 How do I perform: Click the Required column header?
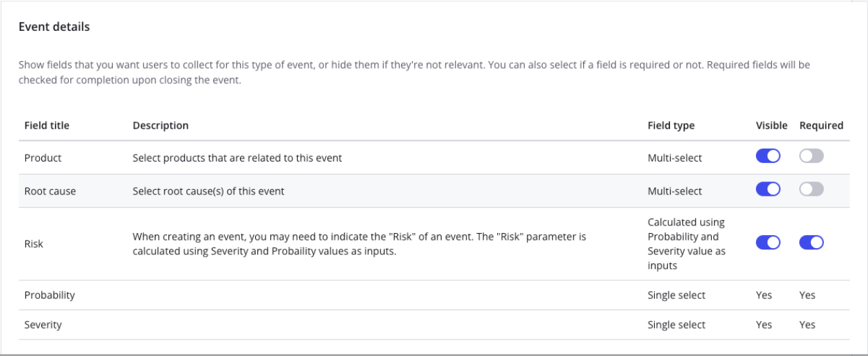point(821,126)
